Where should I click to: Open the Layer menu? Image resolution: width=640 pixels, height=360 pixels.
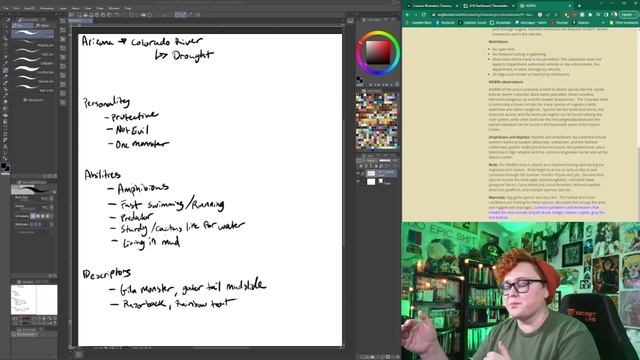tap(63, 8)
